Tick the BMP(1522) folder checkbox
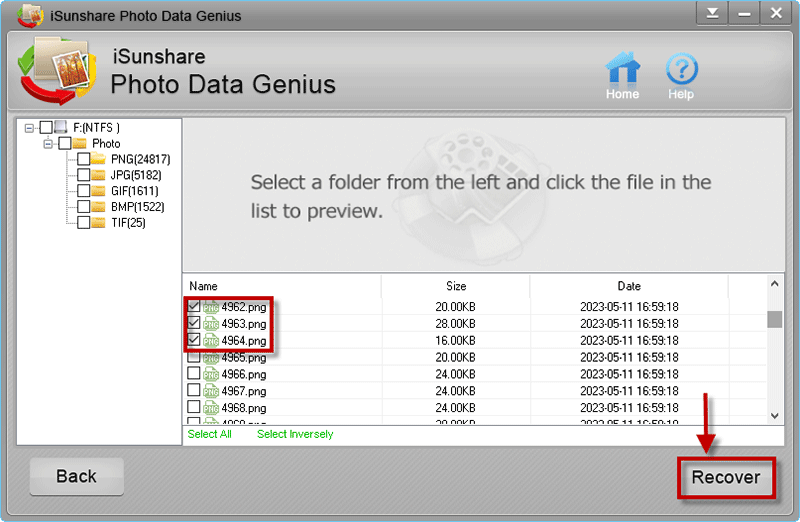Image resolution: width=800 pixels, height=522 pixels. coord(84,207)
